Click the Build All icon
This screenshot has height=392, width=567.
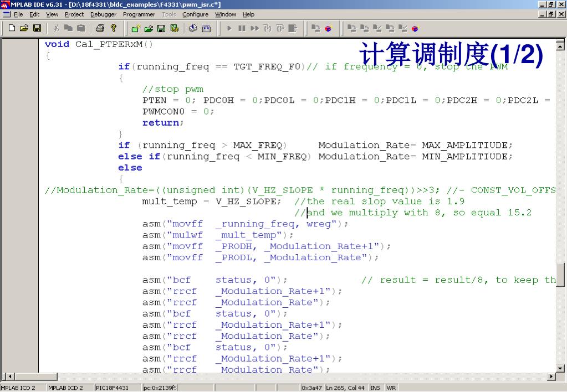pos(206,29)
